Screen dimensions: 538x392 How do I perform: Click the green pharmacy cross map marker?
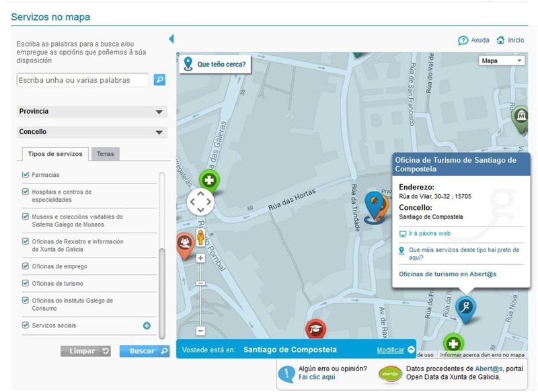tap(208, 181)
